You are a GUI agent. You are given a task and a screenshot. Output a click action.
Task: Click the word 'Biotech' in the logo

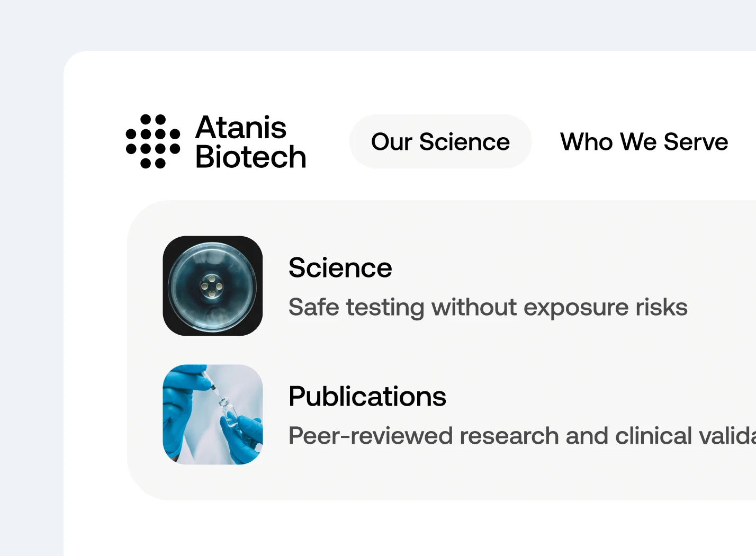pos(250,157)
